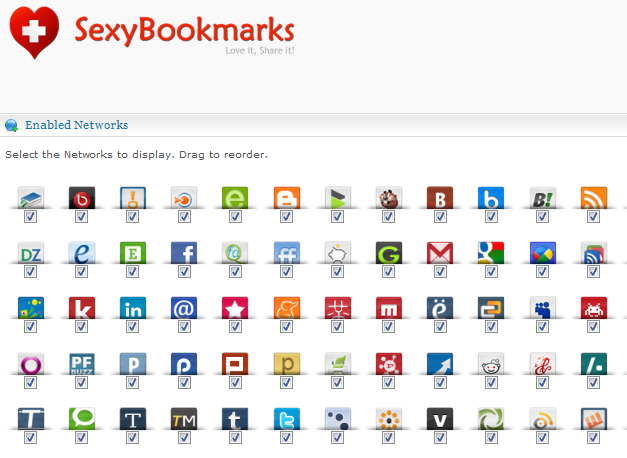Select the pink star icon

click(235, 308)
